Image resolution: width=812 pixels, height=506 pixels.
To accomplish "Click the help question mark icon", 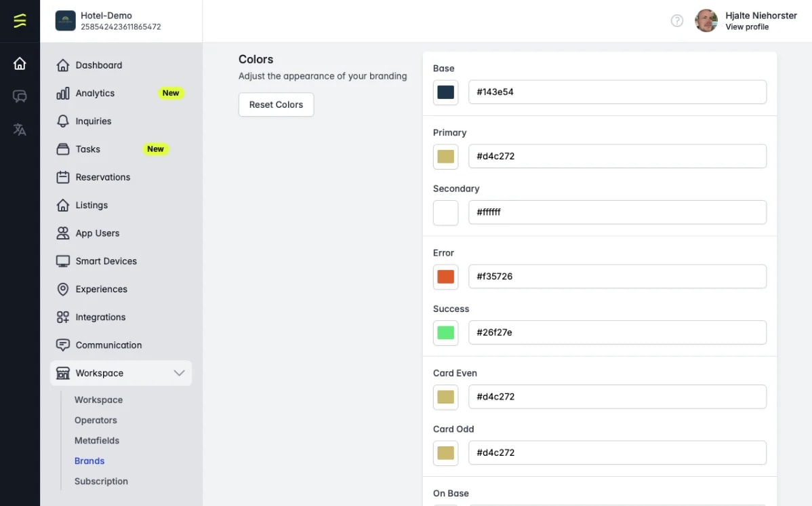I will (x=677, y=21).
